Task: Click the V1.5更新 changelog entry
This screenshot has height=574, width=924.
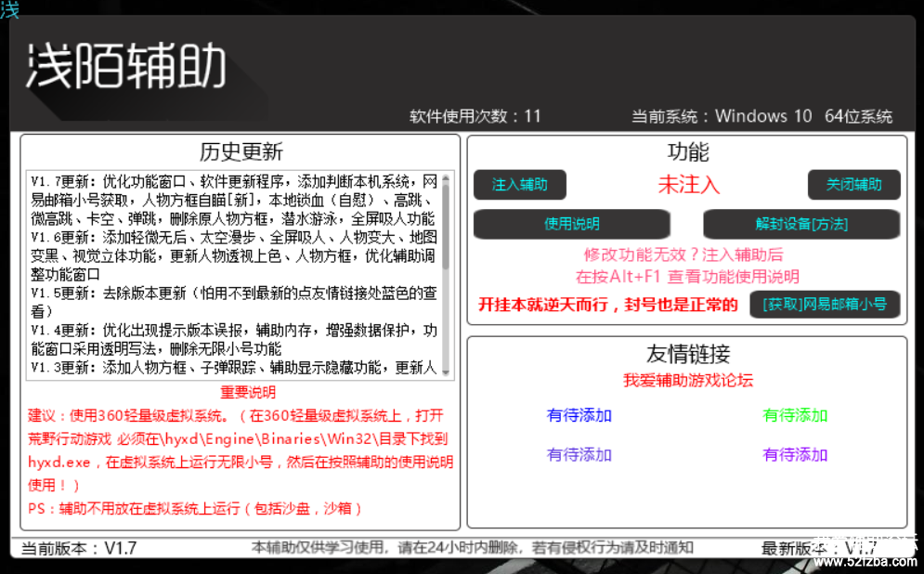Action: click(x=234, y=302)
